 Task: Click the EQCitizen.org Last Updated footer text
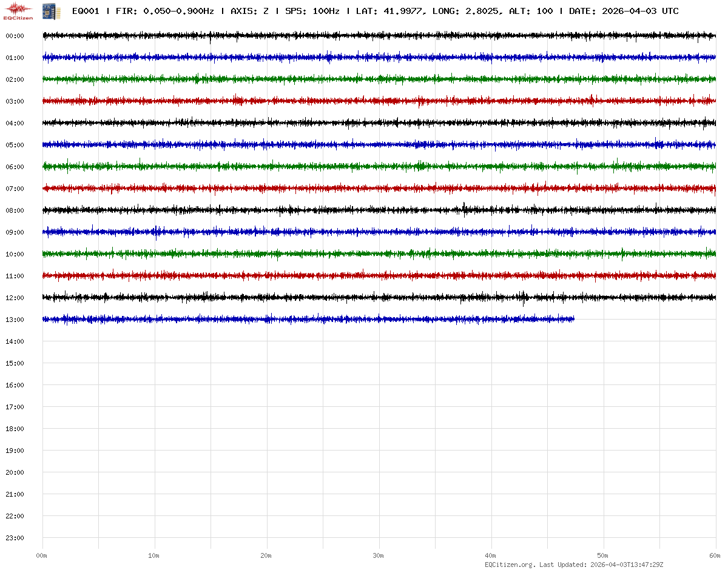575,565
